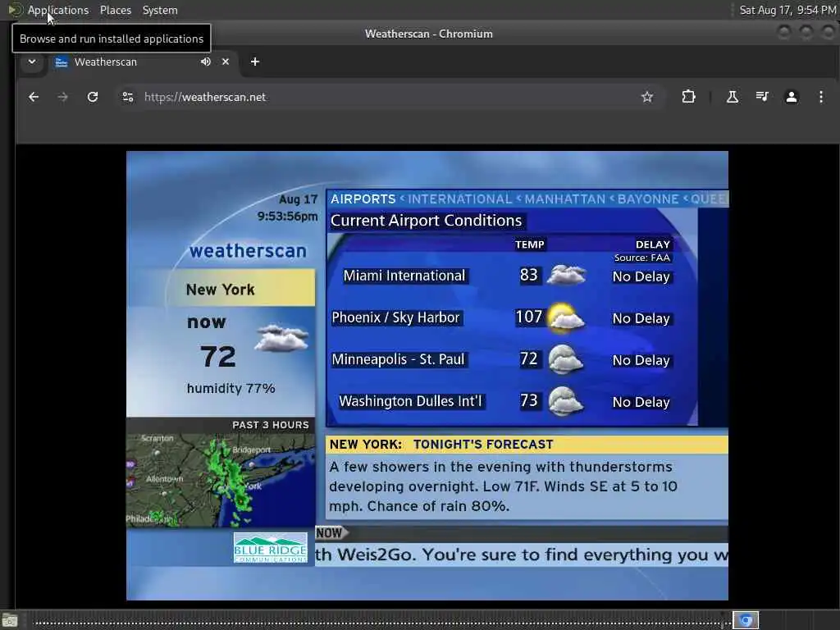Click Current Airport Conditions heading
This screenshot has height=630, width=840.
pyautogui.click(x=426, y=221)
